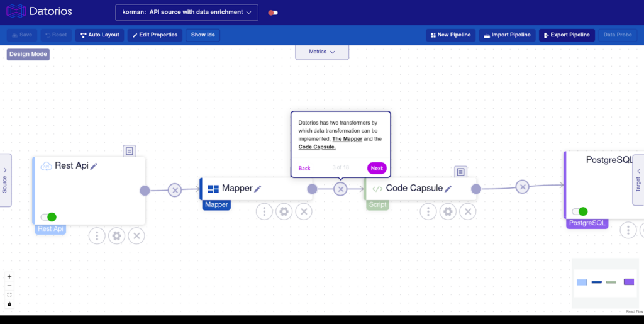Delete the Code Capsule node
Screen dimensions: 644x324
pos(467,211)
